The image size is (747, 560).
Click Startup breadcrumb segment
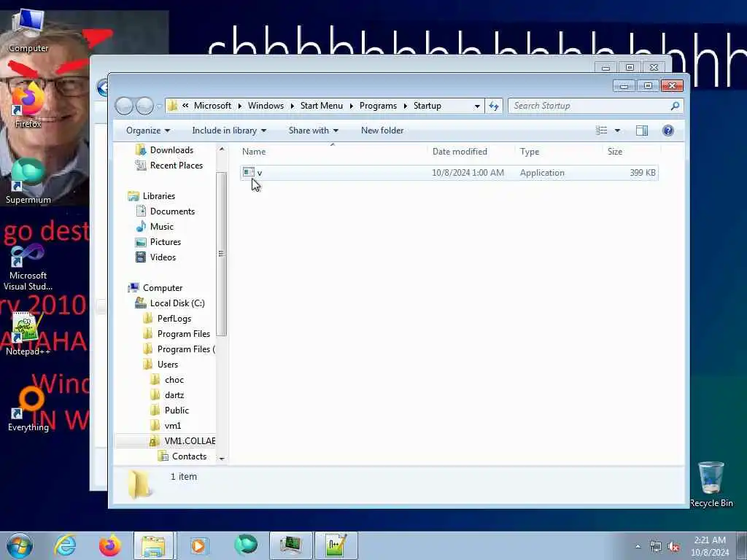pyautogui.click(x=427, y=106)
